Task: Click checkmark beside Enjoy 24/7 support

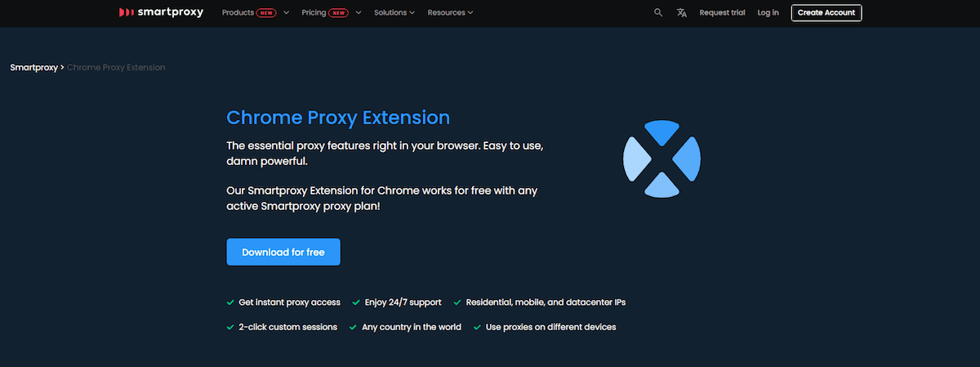Action: pos(356,302)
